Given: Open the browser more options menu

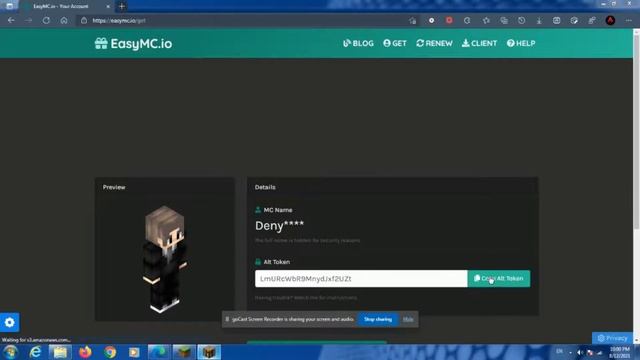Looking at the screenshot, I should pos(629,20).
